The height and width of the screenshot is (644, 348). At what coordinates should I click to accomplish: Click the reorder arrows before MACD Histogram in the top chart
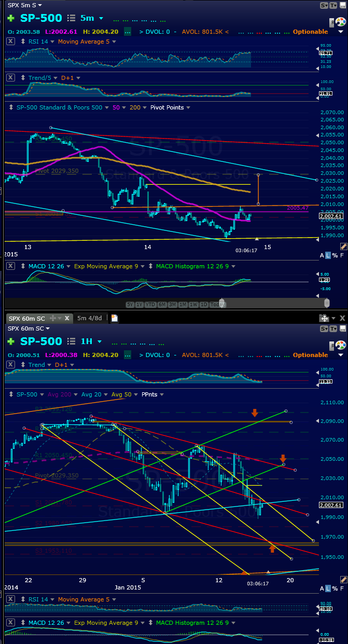(151, 266)
